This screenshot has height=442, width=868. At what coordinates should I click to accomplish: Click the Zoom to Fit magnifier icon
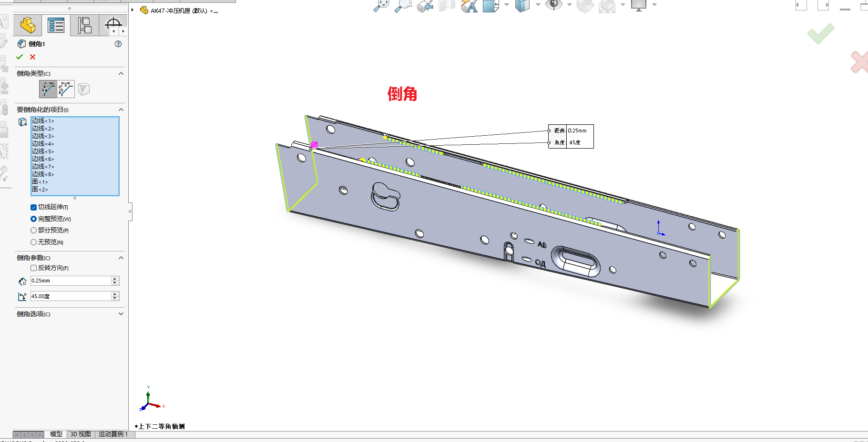pyautogui.click(x=381, y=5)
